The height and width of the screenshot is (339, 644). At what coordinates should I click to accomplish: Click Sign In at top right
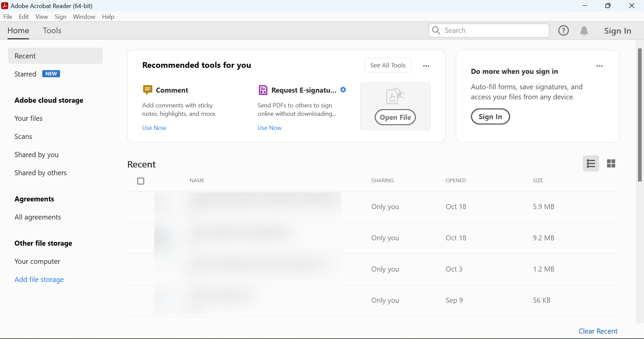tap(618, 31)
